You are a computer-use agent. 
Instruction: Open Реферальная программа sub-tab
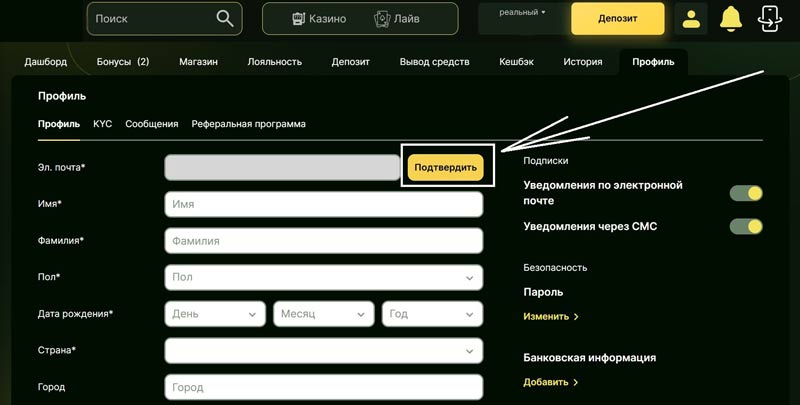(x=248, y=124)
